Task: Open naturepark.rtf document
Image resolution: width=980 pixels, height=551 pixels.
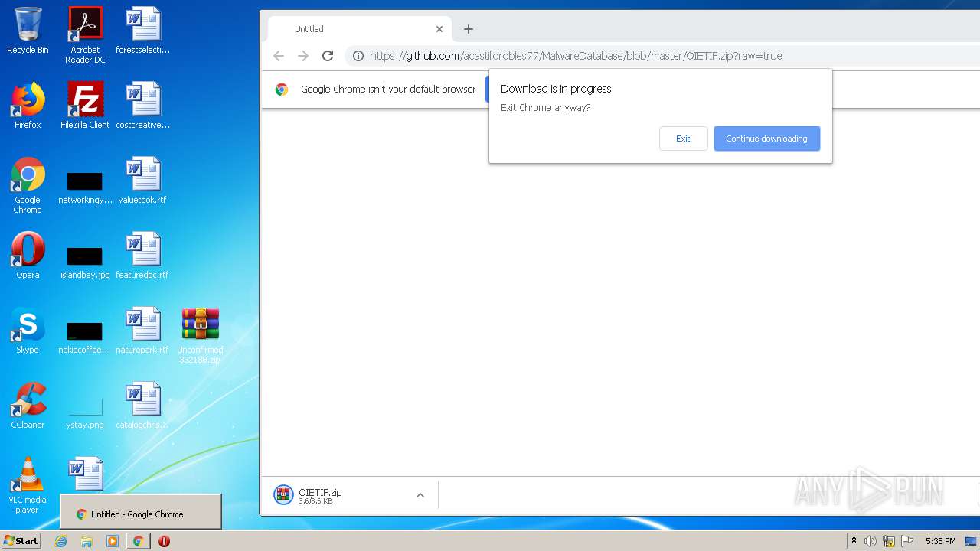Action: click(x=142, y=331)
